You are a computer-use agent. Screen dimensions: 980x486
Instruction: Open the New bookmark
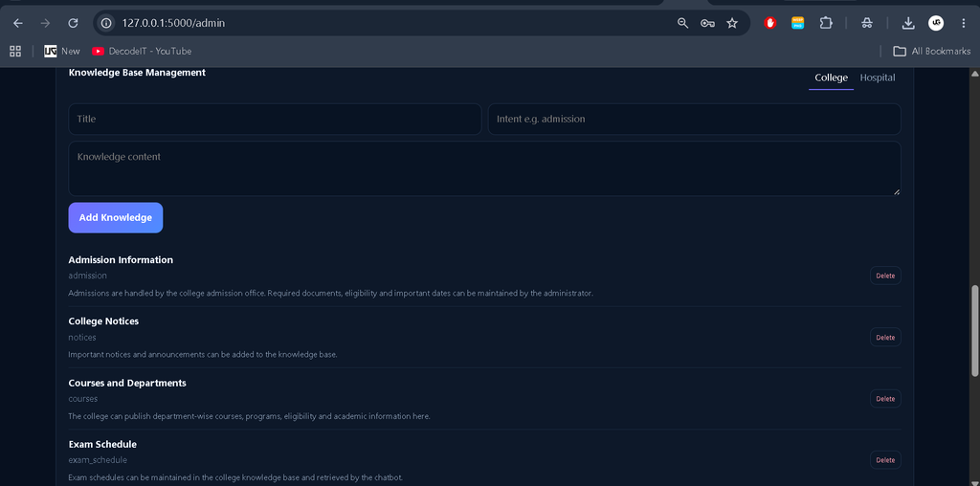click(x=62, y=52)
